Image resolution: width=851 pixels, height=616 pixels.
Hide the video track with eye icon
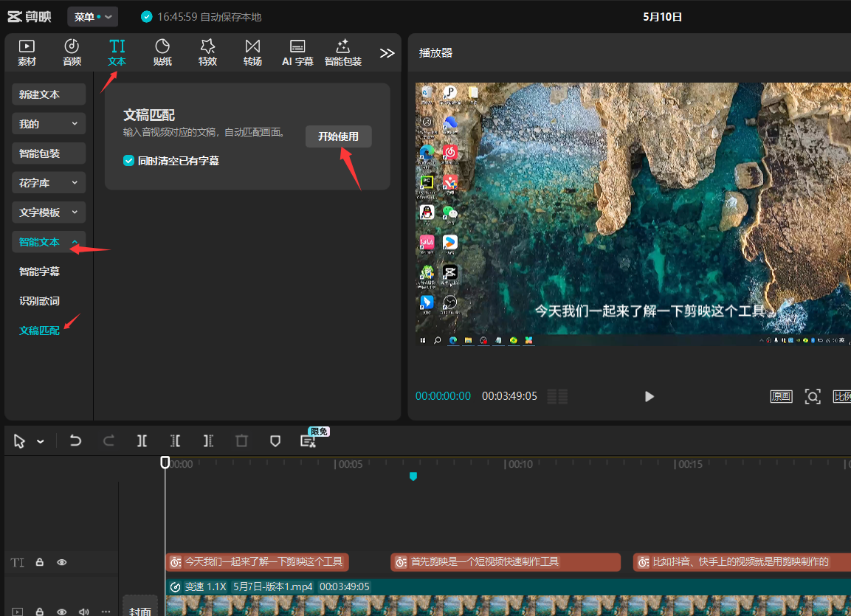tap(62, 612)
